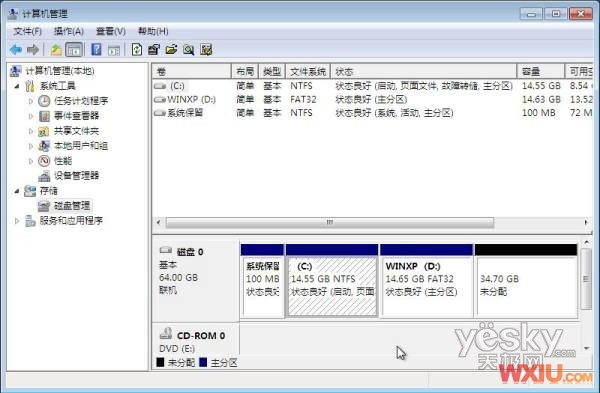The image size is (600, 393).
Task: Collapse the 存储 tree node
Action: click(17, 191)
